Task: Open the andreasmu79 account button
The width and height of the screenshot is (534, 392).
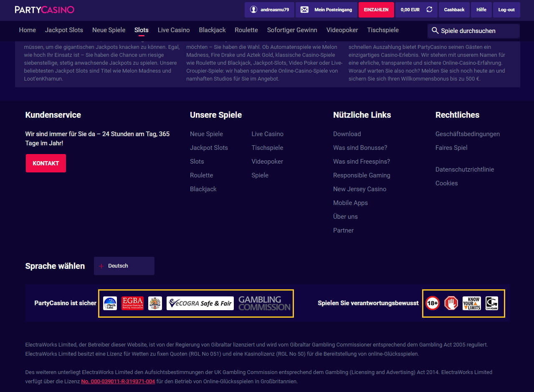Action: click(x=270, y=10)
